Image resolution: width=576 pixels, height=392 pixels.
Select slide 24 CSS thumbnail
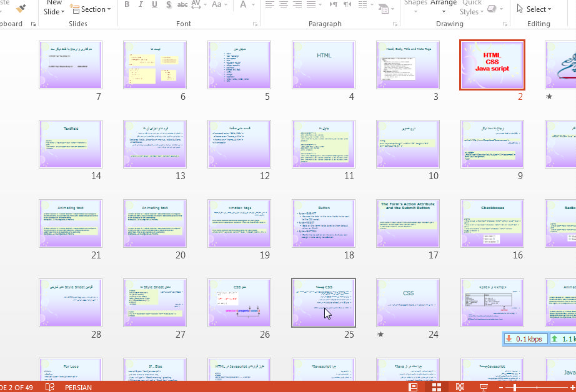click(x=408, y=302)
